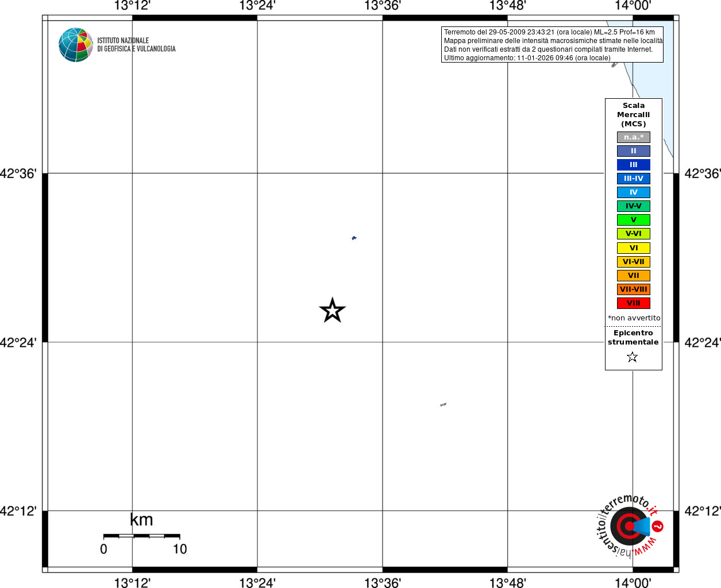Select the III-IV legend swatch
Viewport: 721px width, 588px height.
pos(634,179)
